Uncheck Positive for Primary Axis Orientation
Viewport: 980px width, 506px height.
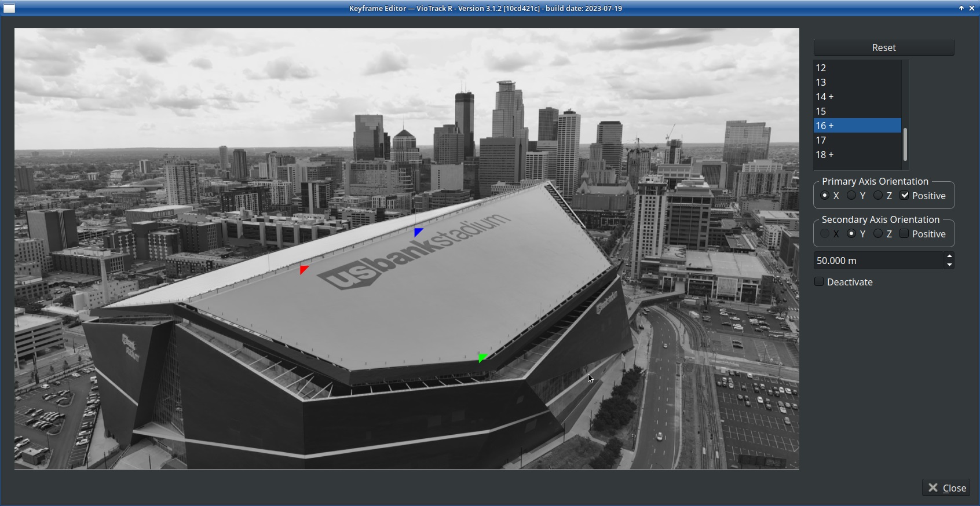pos(905,196)
